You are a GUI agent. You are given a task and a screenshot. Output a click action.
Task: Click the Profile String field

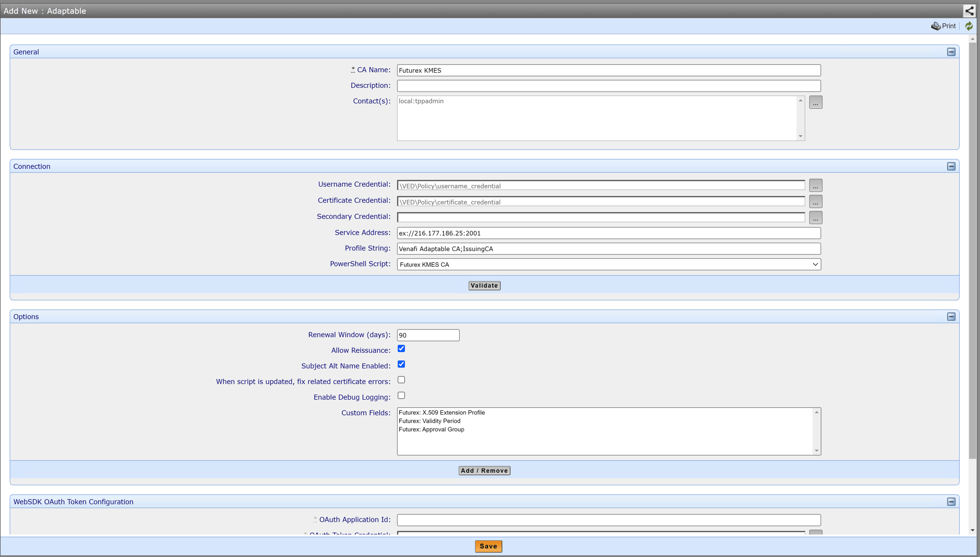point(609,249)
